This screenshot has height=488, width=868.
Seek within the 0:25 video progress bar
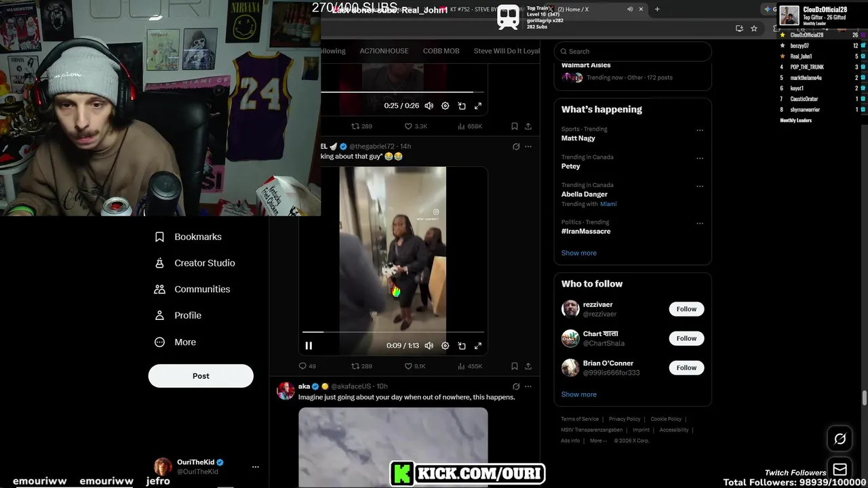coord(401,92)
